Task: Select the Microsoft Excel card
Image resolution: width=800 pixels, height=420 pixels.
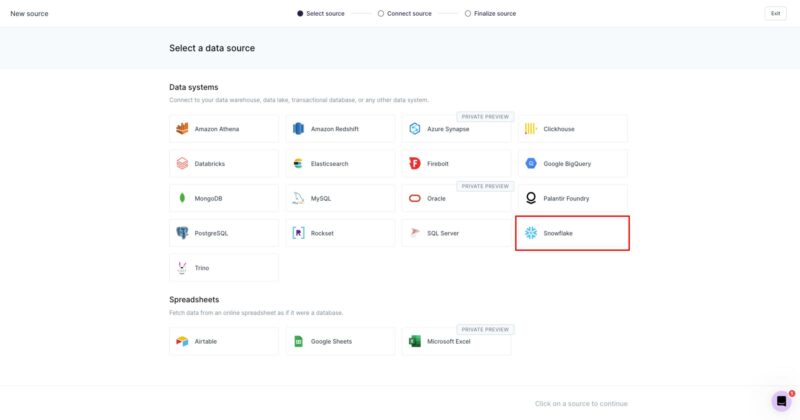Action: pos(456,341)
